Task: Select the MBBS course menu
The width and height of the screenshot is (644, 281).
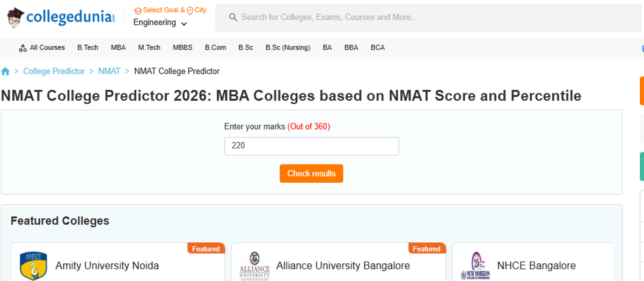Action: click(182, 48)
